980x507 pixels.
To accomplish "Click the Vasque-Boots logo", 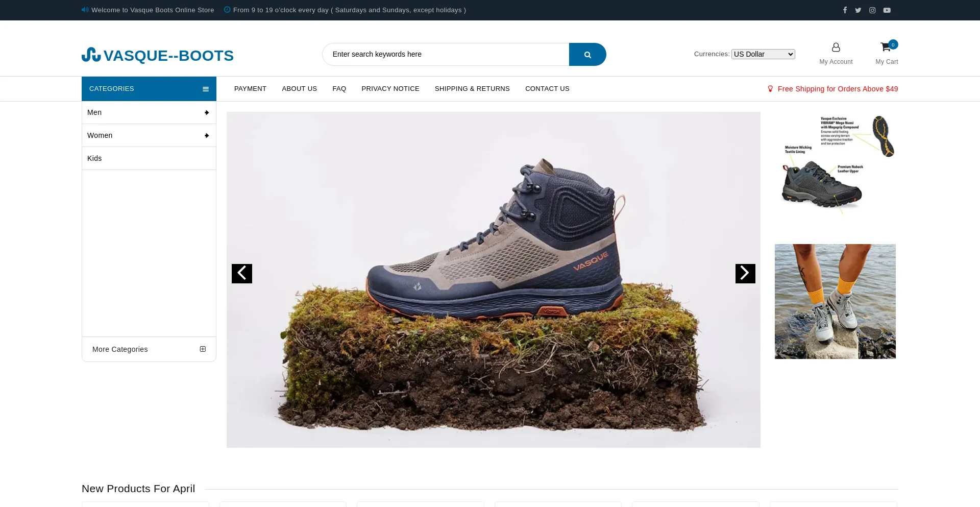I will [x=158, y=55].
